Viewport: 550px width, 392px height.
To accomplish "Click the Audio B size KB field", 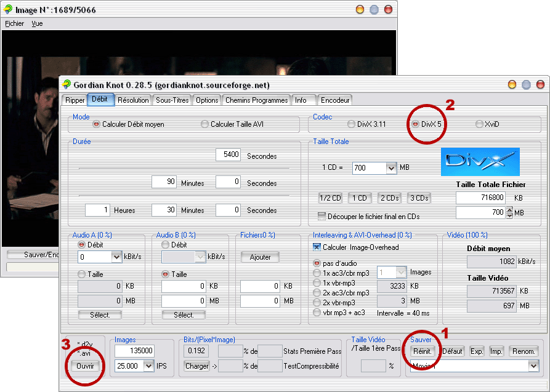I will (184, 286).
